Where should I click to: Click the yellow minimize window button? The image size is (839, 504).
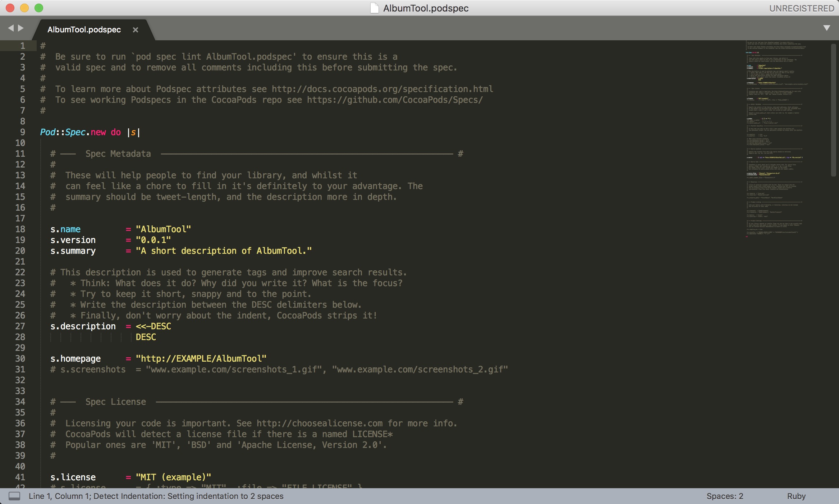click(x=24, y=8)
